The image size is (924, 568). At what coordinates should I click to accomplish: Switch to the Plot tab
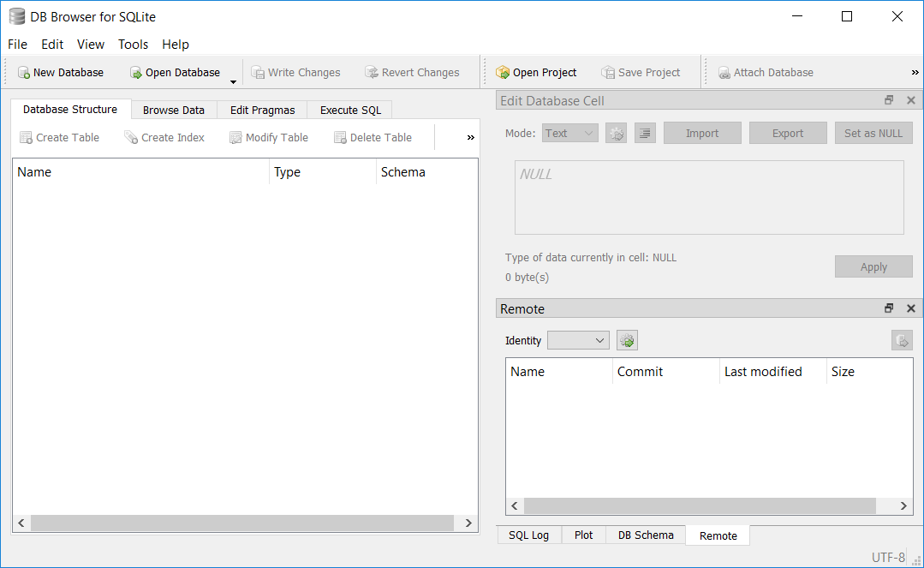click(x=583, y=535)
